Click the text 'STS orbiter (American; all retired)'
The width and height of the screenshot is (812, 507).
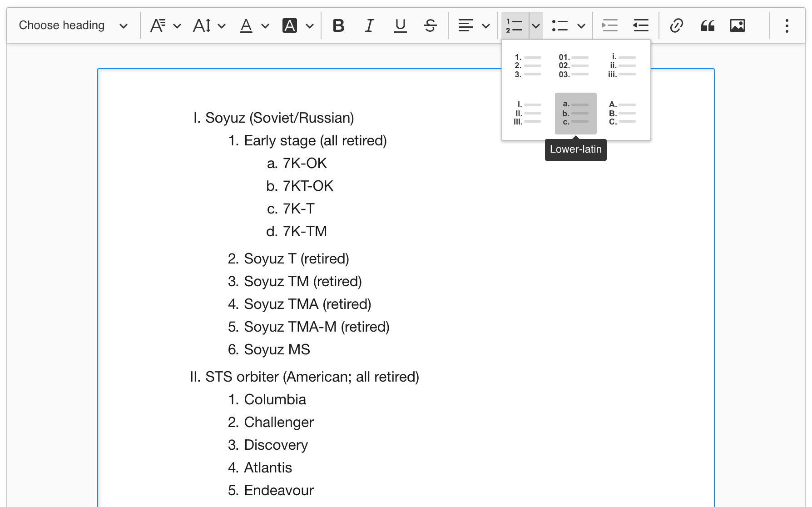click(x=312, y=377)
